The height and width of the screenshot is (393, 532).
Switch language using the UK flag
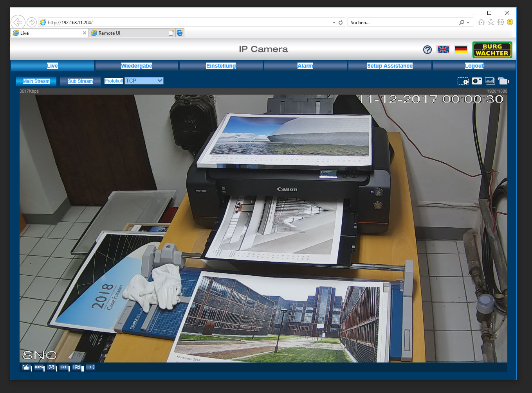(x=443, y=49)
